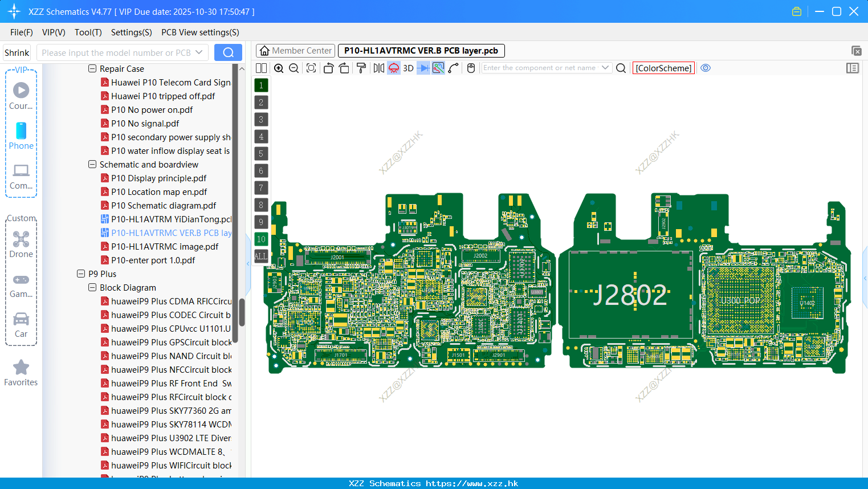Open the VIP(V) menu
This screenshot has width=868, height=489.
point(54,32)
